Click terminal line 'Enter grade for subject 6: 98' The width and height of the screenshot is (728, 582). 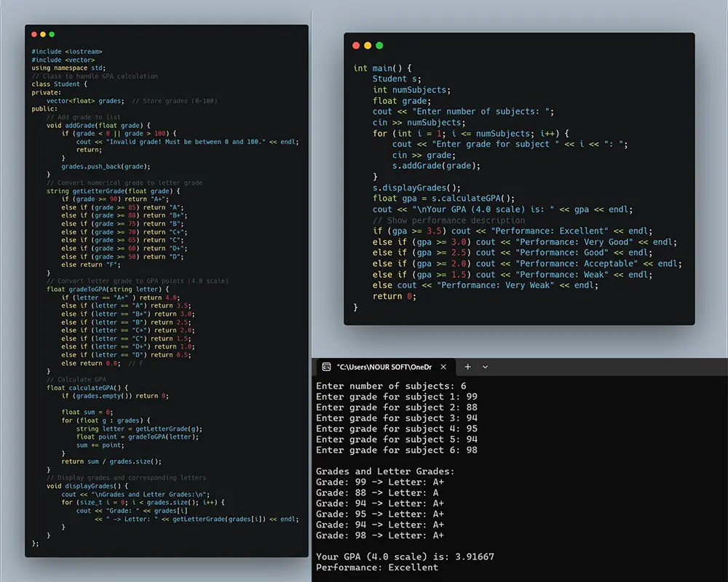(x=397, y=450)
